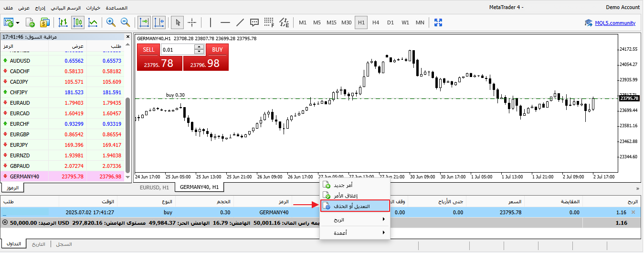This screenshot has width=644, height=253.
Task: Select the 'الرموز' tab in market watch
Action: click(12, 187)
